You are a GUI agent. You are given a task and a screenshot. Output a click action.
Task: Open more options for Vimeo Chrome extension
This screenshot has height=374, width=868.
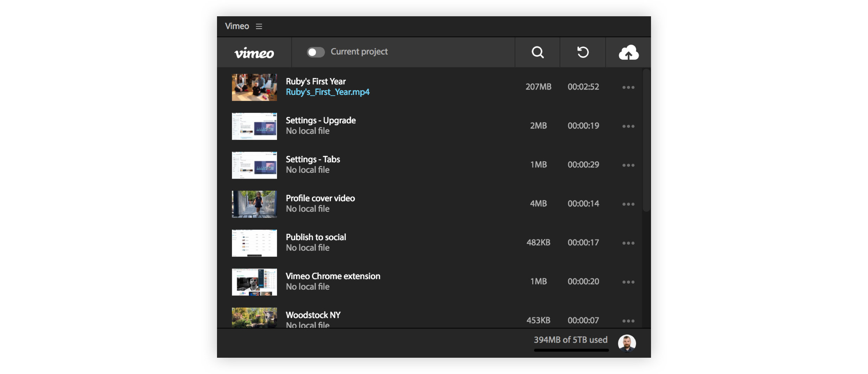point(628,282)
